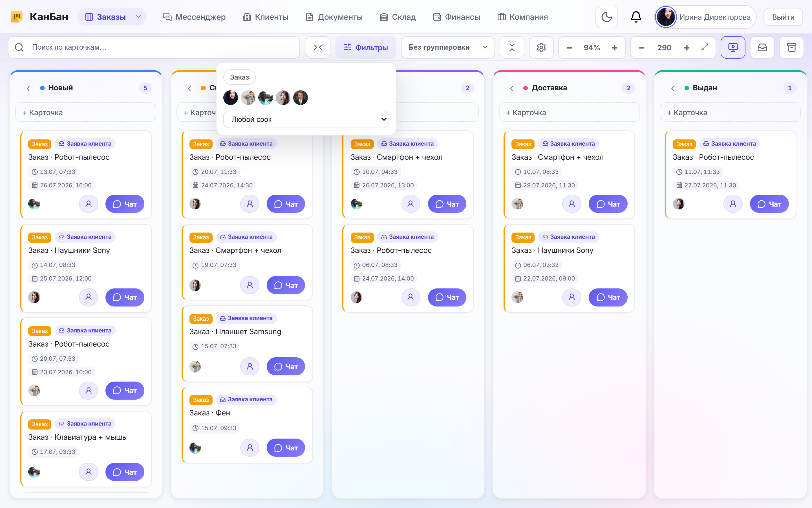Image resolution: width=812 pixels, height=508 pixels.
Task: Click avatar on Выдан Робот-пылесос card
Action: pyautogui.click(x=678, y=204)
